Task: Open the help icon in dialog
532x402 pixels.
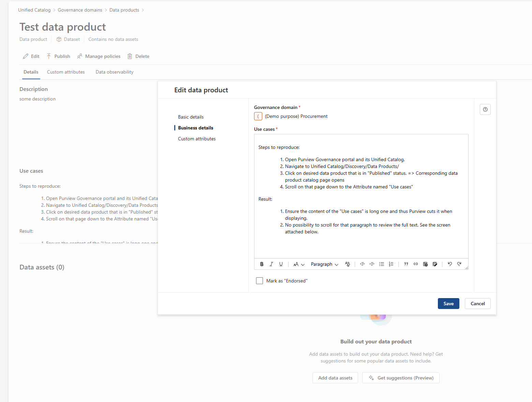Action: 485,109
